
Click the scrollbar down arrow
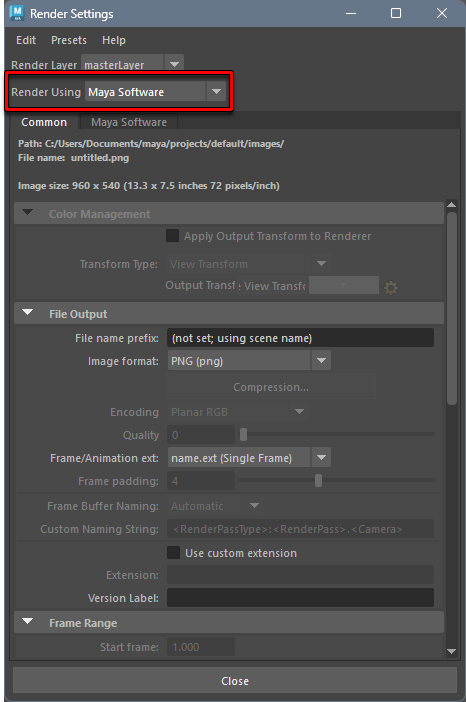[x=451, y=651]
